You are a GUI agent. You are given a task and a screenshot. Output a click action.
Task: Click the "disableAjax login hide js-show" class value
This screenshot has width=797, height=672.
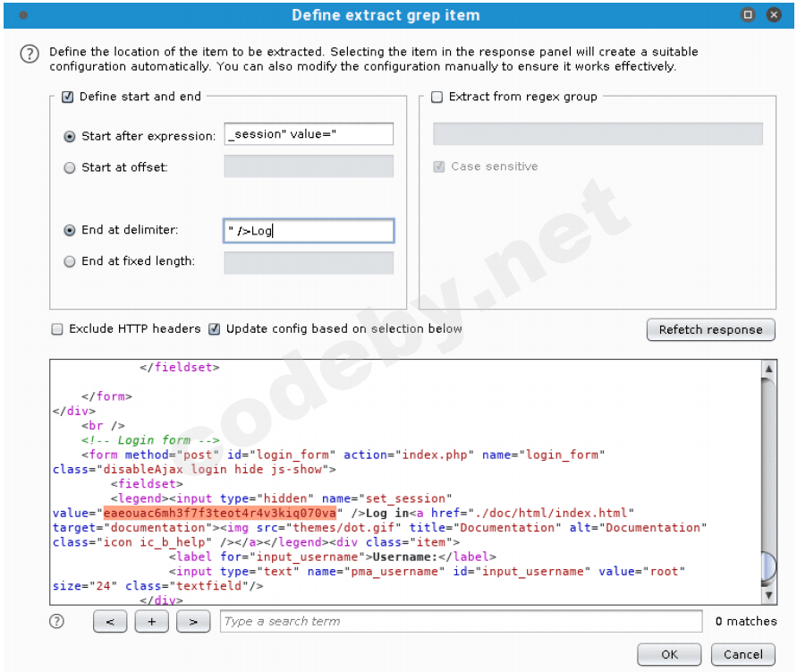coord(213,469)
